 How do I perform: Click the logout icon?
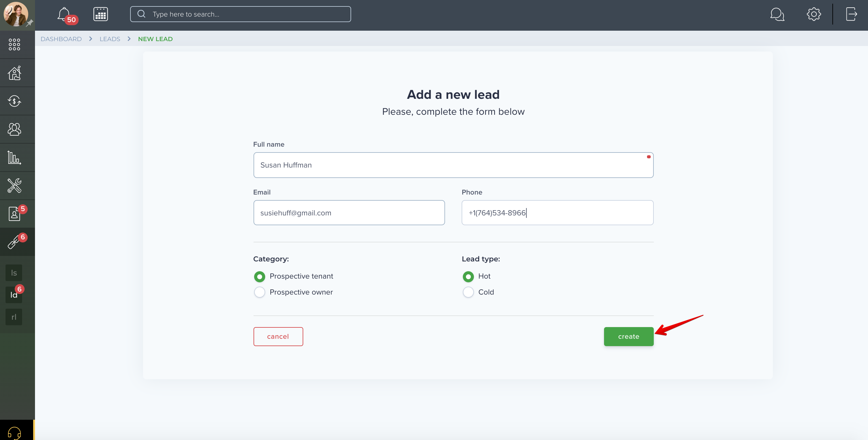(851, 14)
